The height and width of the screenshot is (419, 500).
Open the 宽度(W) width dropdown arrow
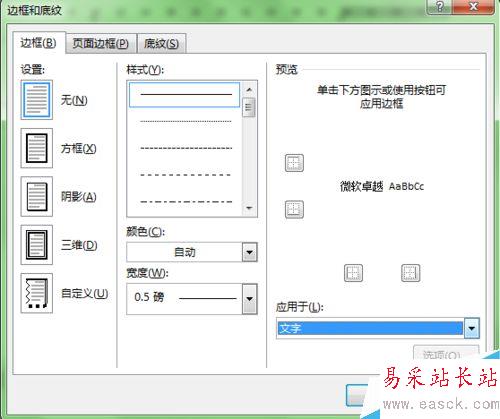250,299
